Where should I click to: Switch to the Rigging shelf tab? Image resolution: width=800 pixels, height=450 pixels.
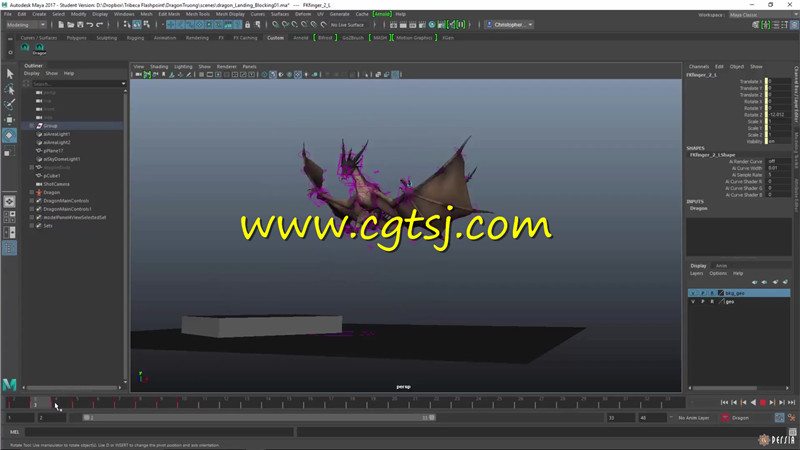(135, 38)
